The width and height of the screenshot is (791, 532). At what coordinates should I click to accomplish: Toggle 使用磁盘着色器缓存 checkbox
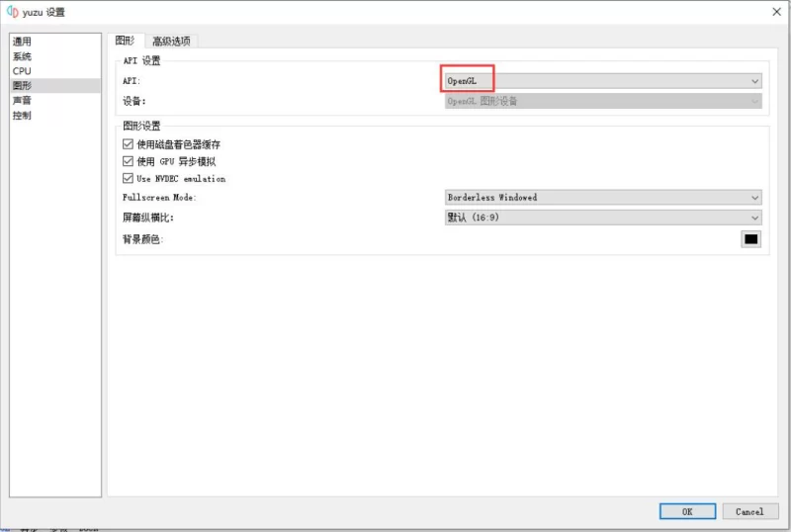coord(129,144)
